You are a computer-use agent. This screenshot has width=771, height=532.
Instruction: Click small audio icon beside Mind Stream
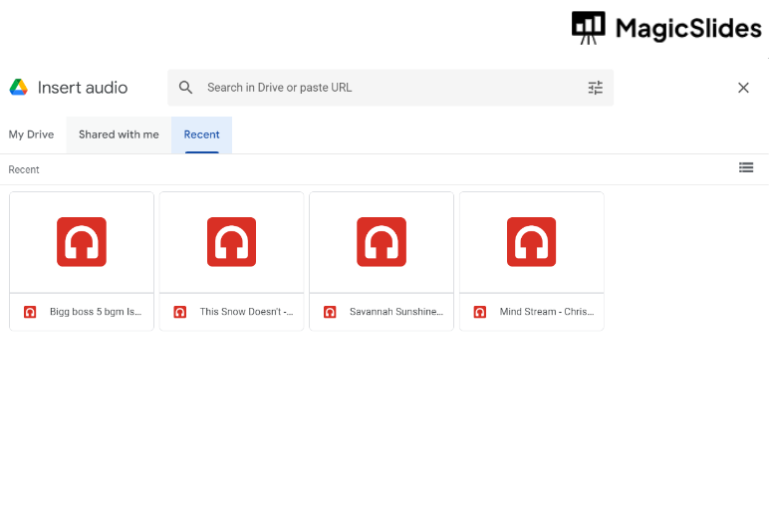click(x=480, y=312)
